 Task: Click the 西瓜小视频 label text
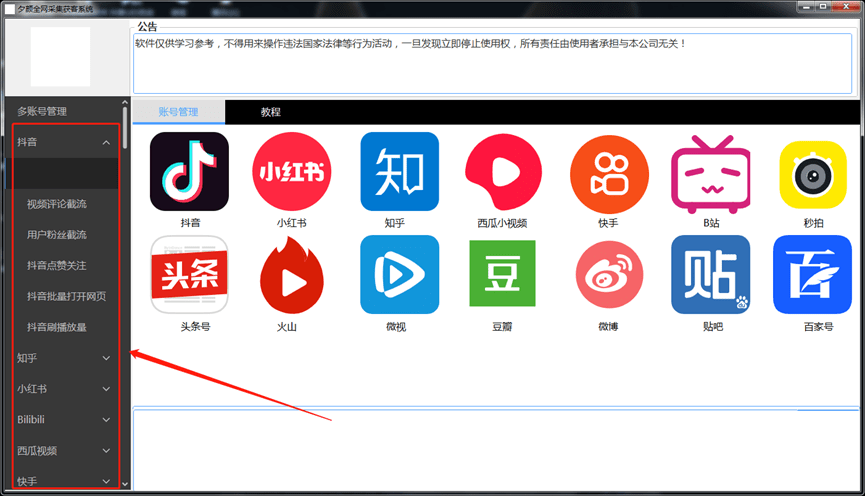[x=502, y=223]
